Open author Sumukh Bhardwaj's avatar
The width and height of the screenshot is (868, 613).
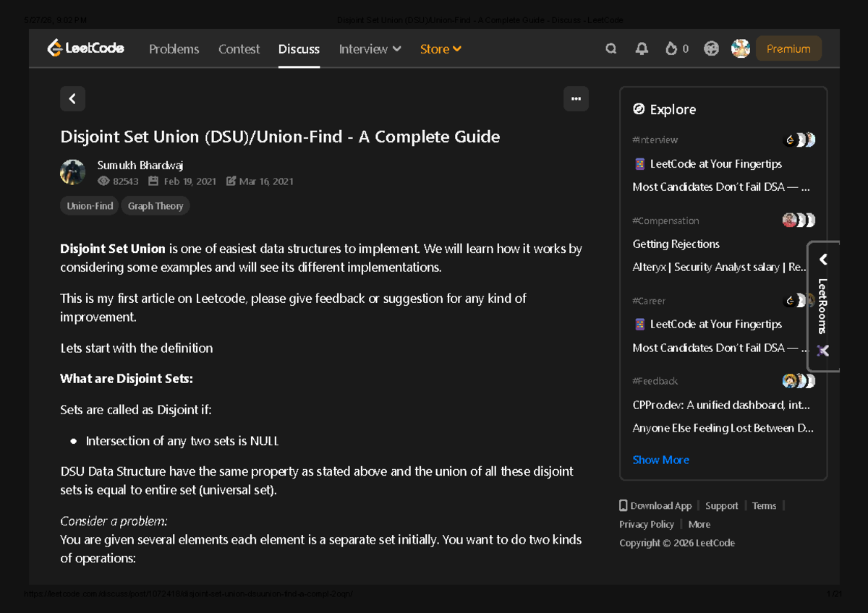coord(72,172)
